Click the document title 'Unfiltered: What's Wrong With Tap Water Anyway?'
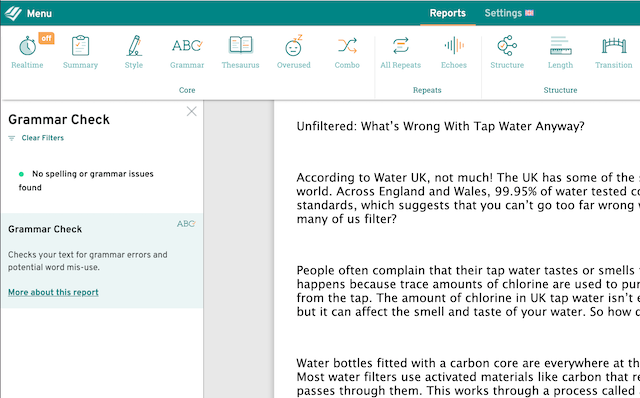640x398 pixels. click(x=440, y=126)
